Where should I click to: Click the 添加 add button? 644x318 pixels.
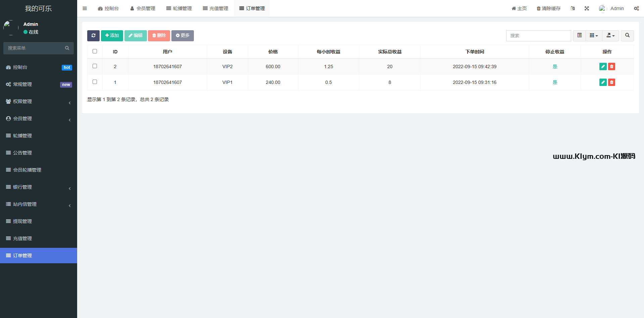point(112,36)
